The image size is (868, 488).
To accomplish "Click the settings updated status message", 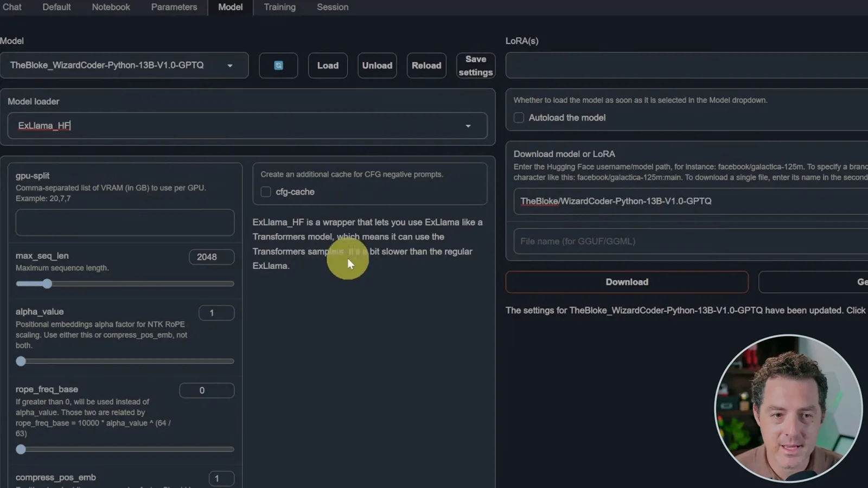I will [686, 310].
